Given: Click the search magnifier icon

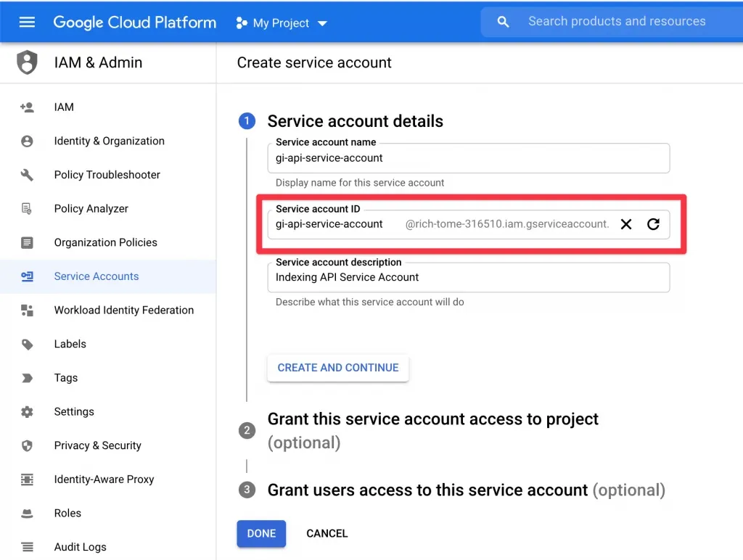Looking at the screenshot, I should [503, 22].
